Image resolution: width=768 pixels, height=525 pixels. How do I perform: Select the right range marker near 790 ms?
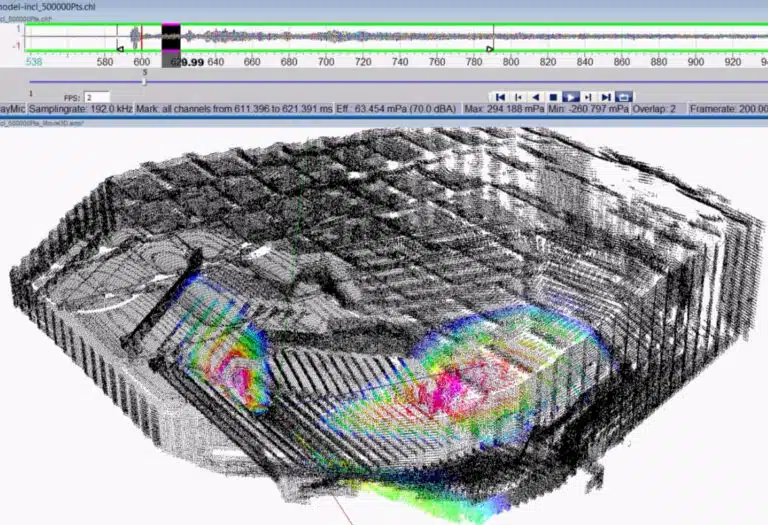click(x=490, y=48)
